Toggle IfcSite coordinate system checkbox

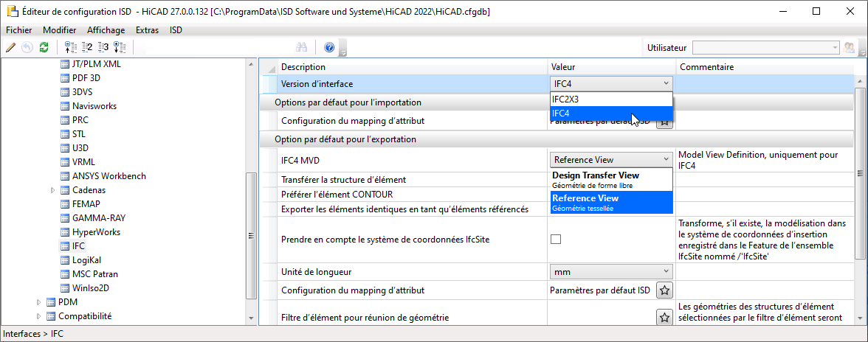(555, 240)
